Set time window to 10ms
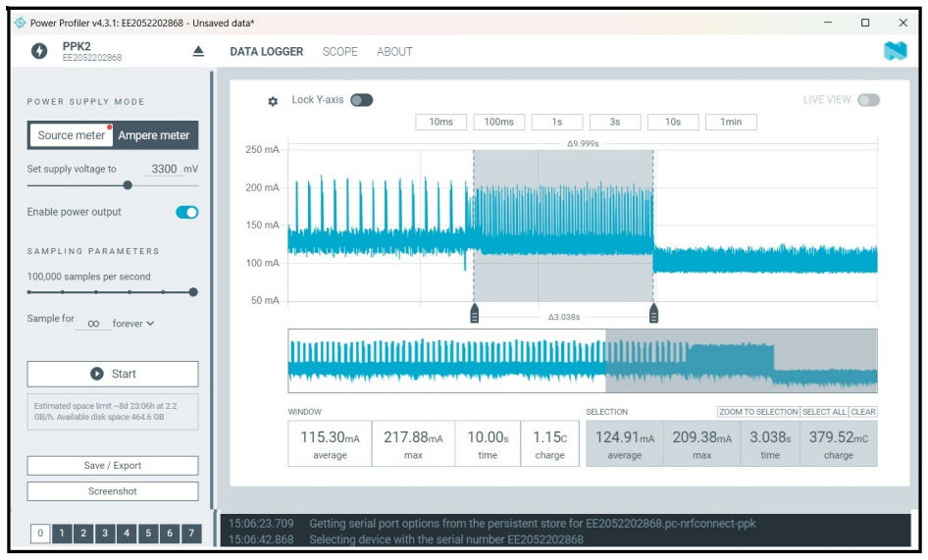Image resolution: width=928 pixels, height=560 pixels. tap(440, 122)
